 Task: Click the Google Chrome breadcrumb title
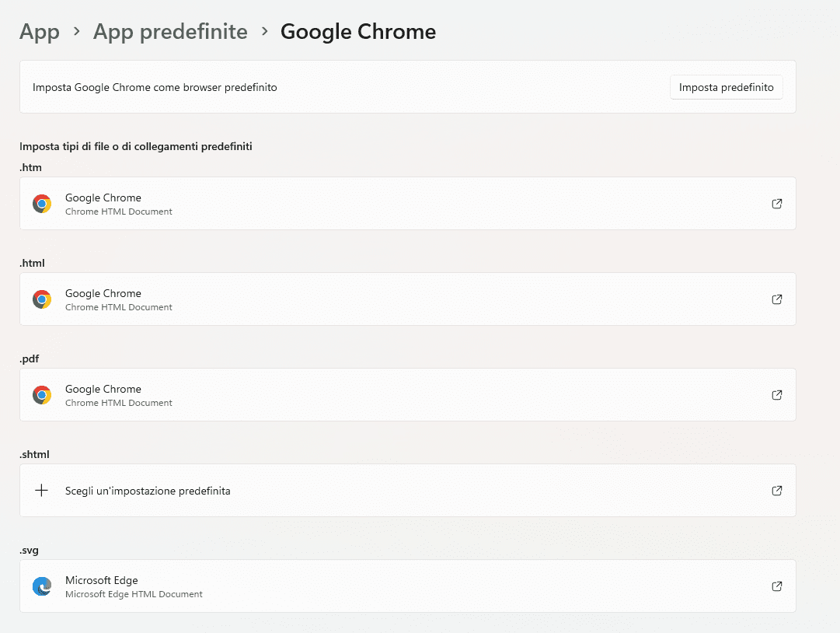click(358, 32)
